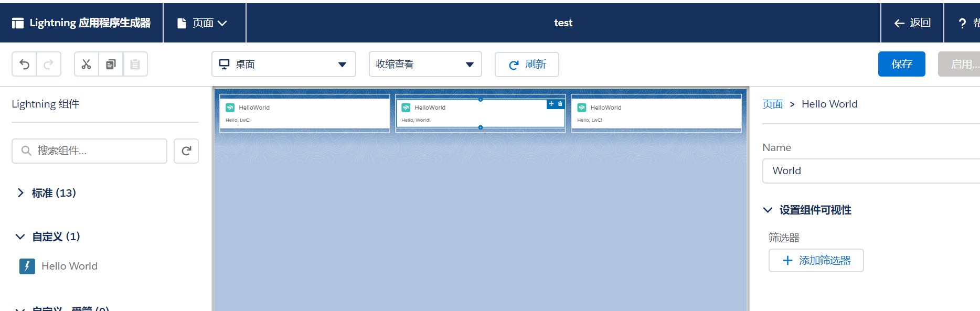Viewport: 980px width, 311px height.
Task: Open the 收缩查看 zoom dropdown
Action: [x=425, y=64]
